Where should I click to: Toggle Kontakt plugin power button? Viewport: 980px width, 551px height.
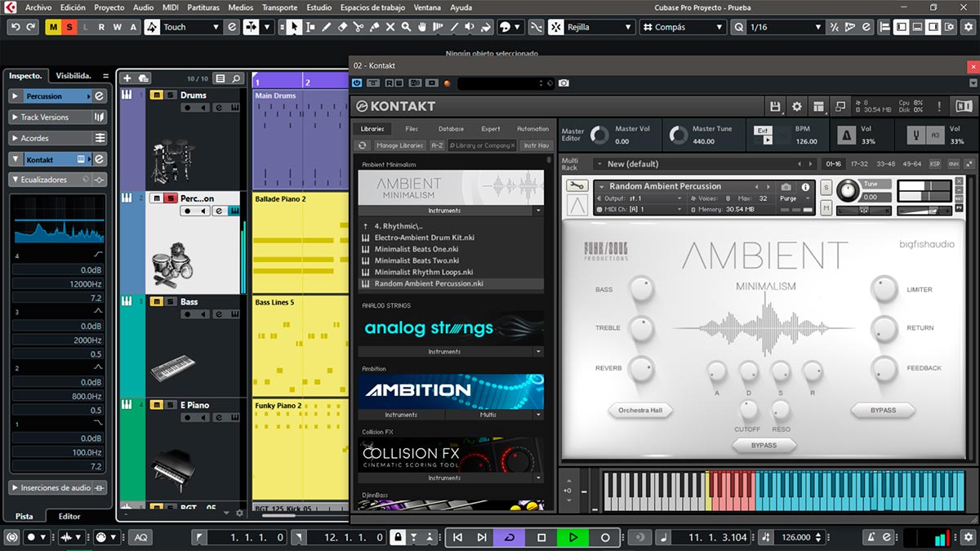359,82
